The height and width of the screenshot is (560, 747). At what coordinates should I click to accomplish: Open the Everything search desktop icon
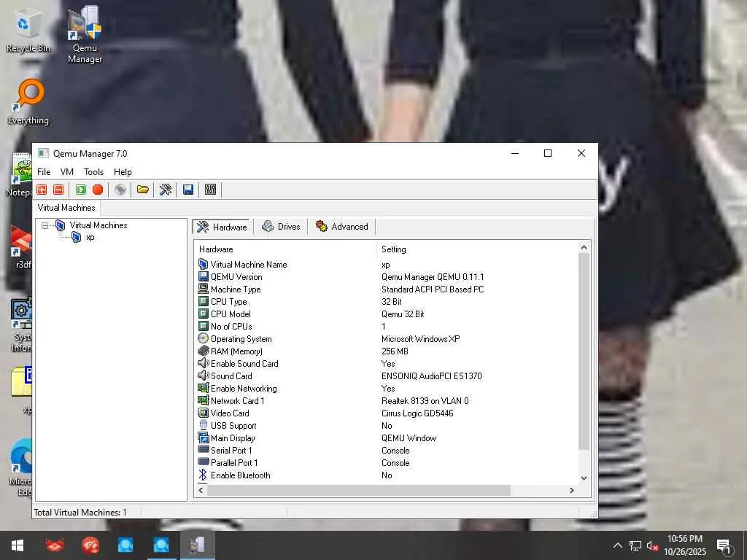[28, 102]
